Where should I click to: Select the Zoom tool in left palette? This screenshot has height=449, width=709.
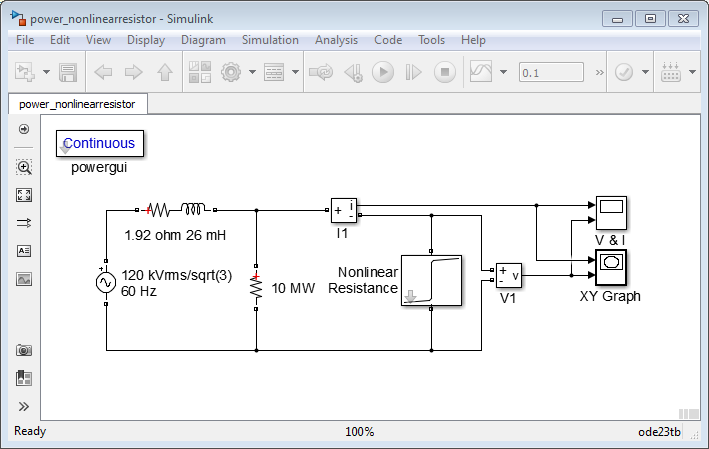(25, 167)
